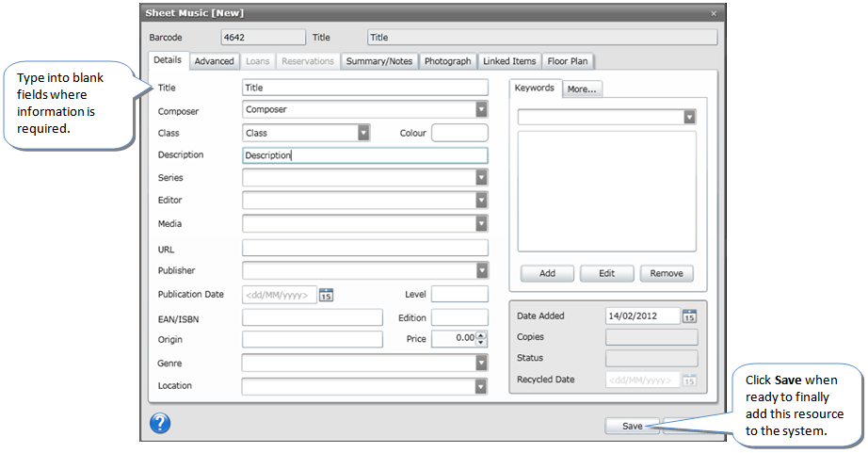Click into the URL input field

click(364, 248)
